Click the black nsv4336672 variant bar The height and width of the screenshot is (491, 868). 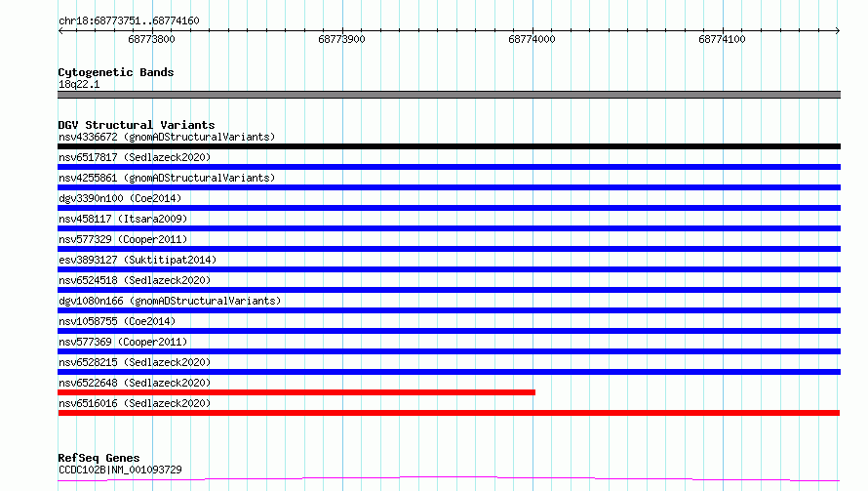click(x=449, y=146)
